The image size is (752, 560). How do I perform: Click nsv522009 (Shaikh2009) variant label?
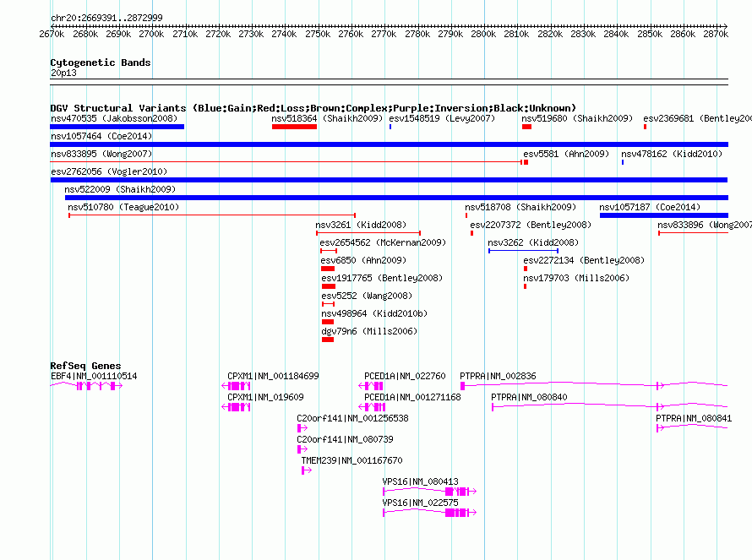click(120, 189)
